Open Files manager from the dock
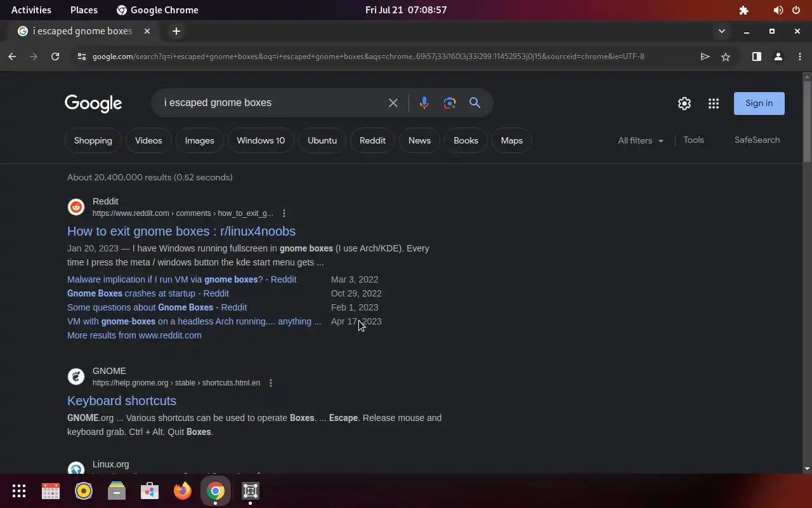The image size is (812, 508). (x=117, y=491)
